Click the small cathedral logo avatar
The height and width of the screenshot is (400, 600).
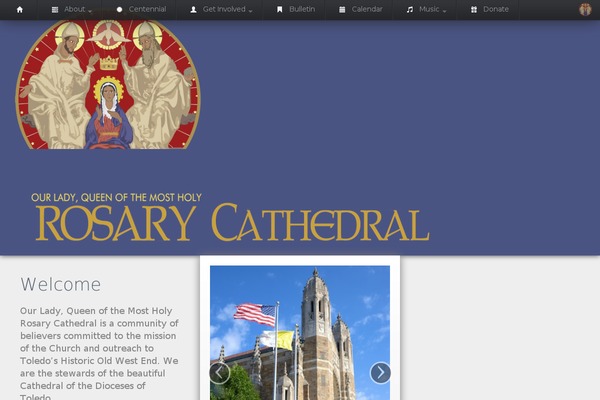[585, 10]
